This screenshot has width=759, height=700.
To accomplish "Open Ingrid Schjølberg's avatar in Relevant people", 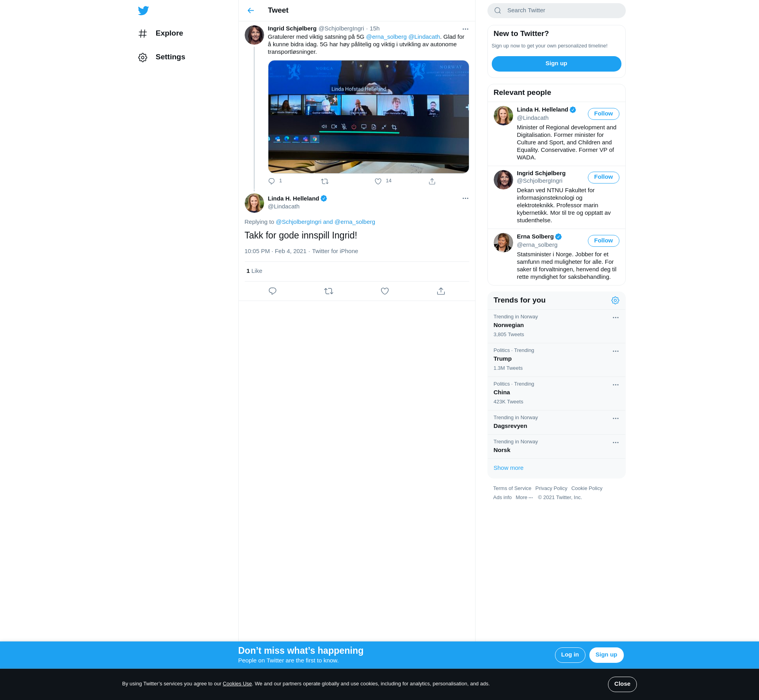I will pos(503,180).
